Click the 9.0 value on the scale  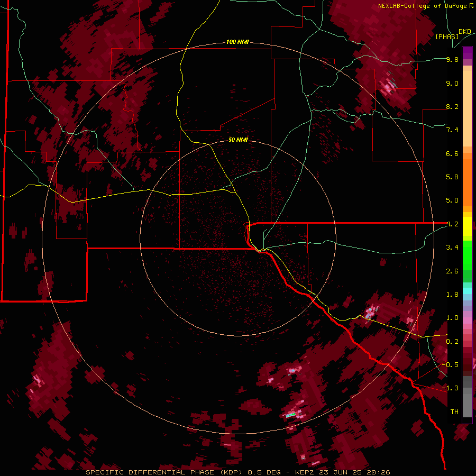pos(452,83)
